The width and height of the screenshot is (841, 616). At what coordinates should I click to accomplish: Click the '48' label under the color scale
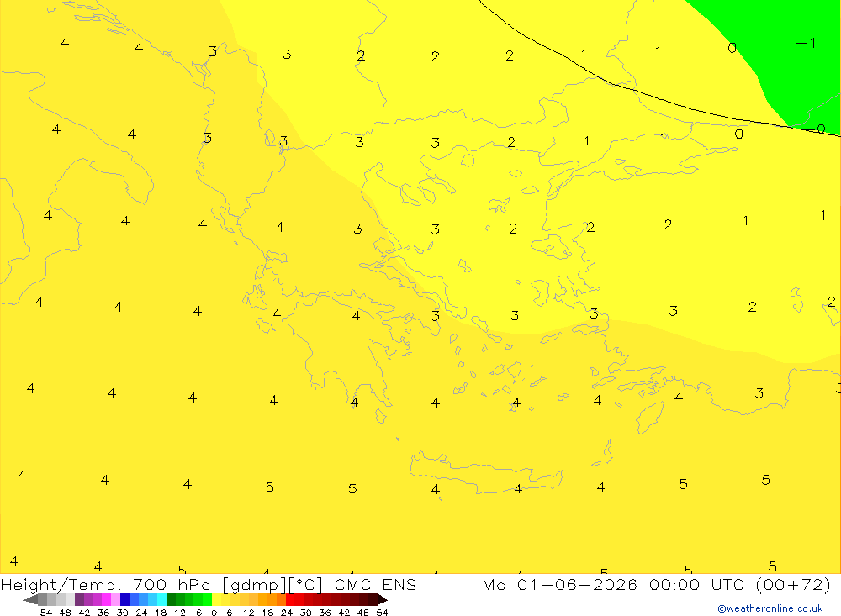click(x=362, y=613)
